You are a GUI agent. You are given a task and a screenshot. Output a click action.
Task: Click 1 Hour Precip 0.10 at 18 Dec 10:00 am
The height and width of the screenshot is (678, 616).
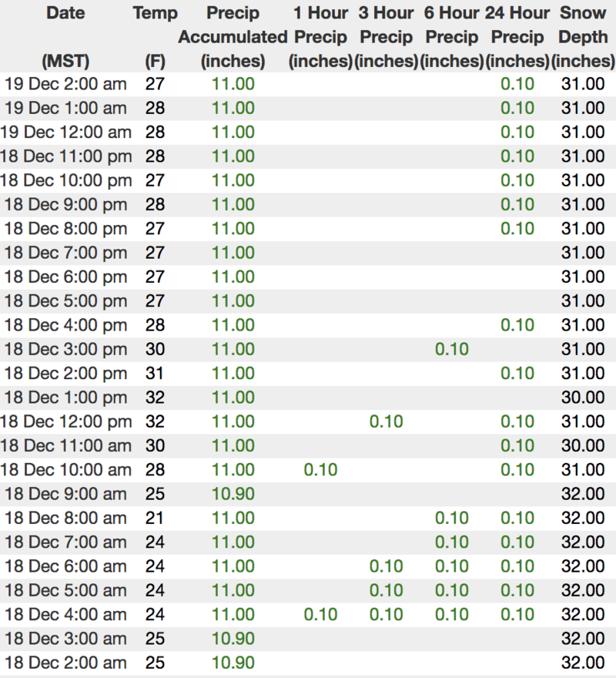320,470
